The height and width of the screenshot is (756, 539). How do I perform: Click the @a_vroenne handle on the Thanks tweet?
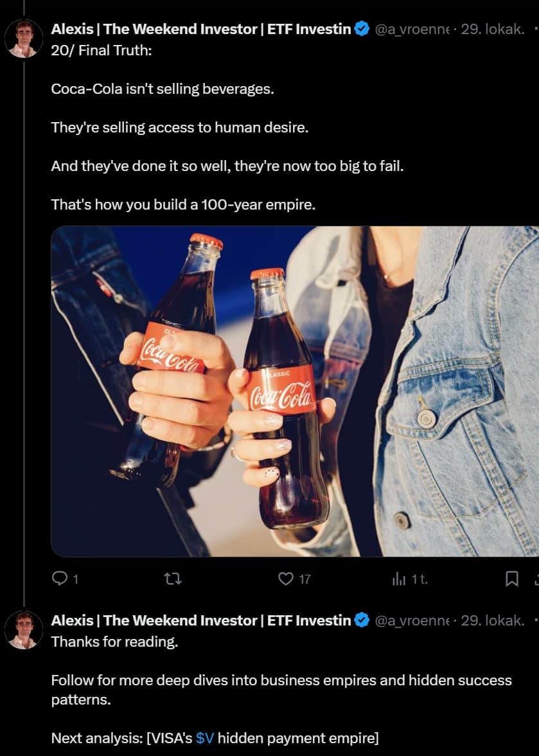point(411,621)
